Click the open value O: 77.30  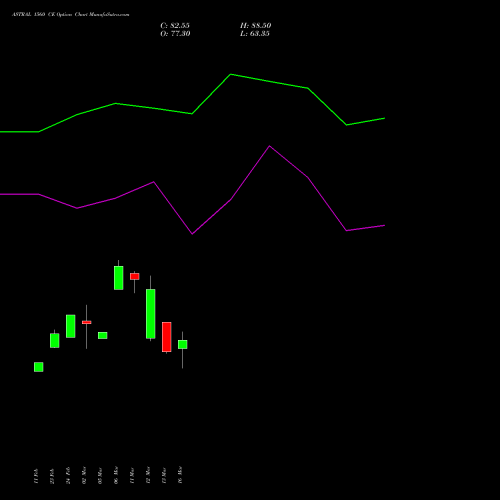(x=175, y=34)
